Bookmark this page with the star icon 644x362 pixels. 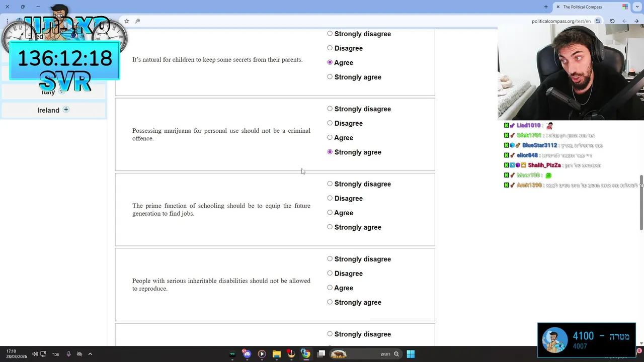(x=127, y=21)
